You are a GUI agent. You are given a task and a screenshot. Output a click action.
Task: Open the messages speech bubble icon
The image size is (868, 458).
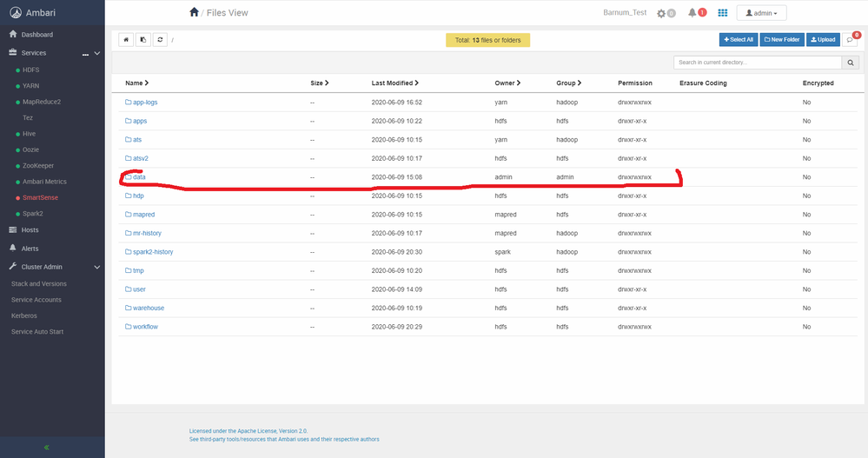point(850,40)
